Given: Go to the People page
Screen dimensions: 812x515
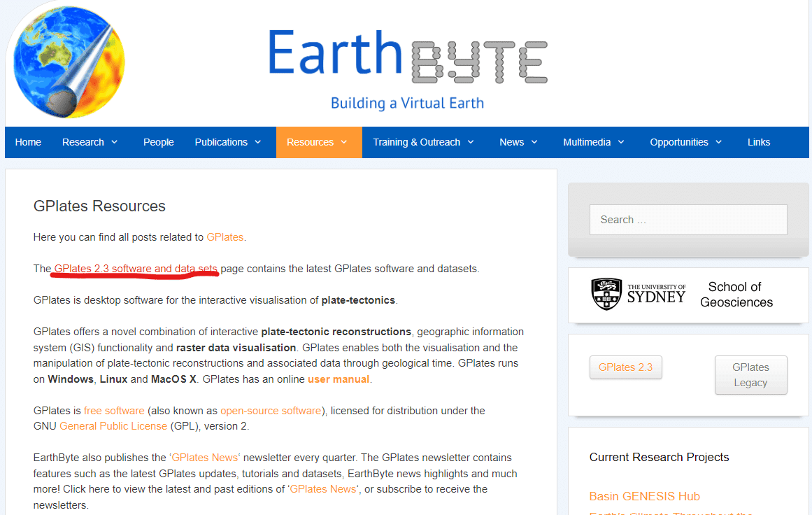Looking at the screenshot, I should click(x=159, y=142).
